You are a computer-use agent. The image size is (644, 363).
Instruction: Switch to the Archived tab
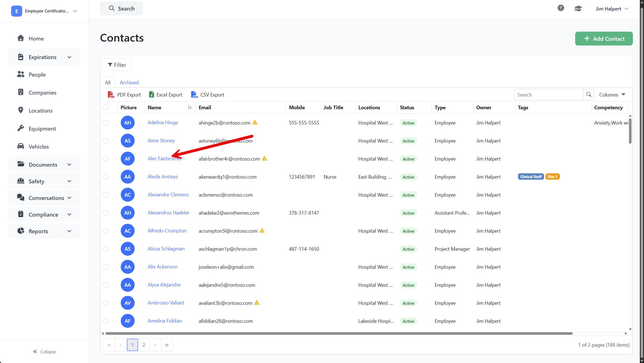coord(129,82)
